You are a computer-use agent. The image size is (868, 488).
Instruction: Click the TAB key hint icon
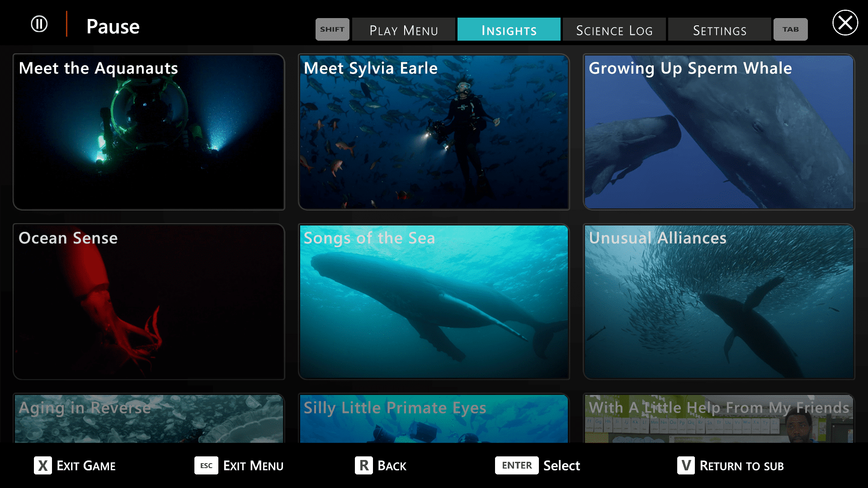point(790,29)
